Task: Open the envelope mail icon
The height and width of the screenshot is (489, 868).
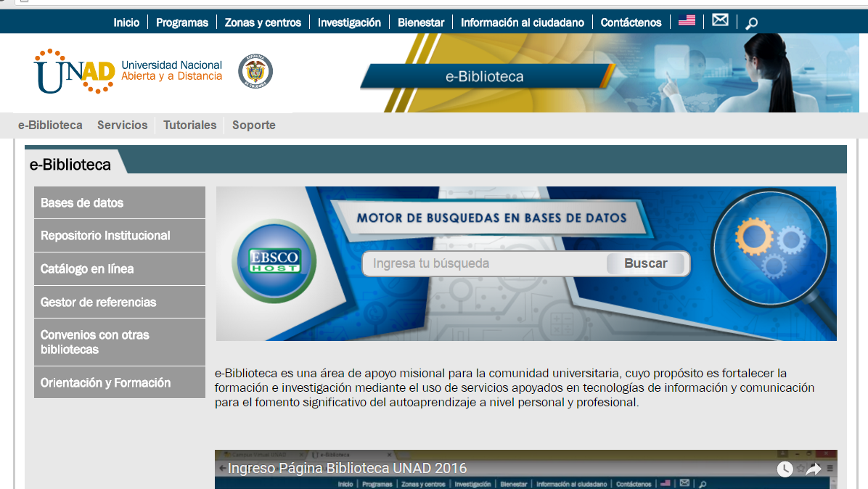Action: (720, 20)
